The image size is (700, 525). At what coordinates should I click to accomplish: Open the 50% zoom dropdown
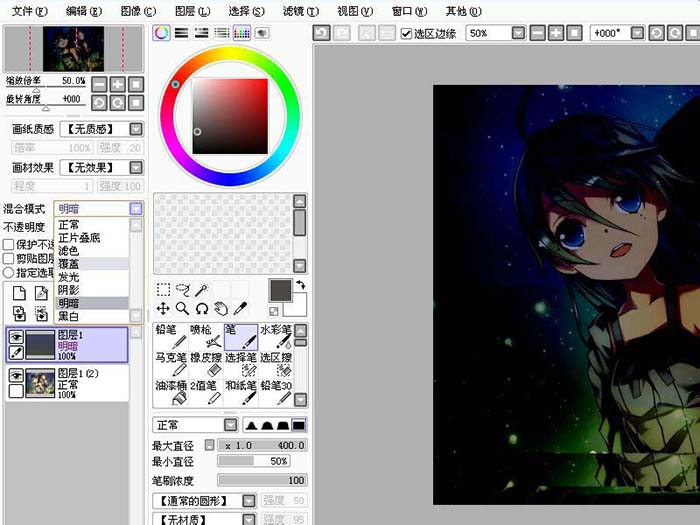(x=518, y=33)
